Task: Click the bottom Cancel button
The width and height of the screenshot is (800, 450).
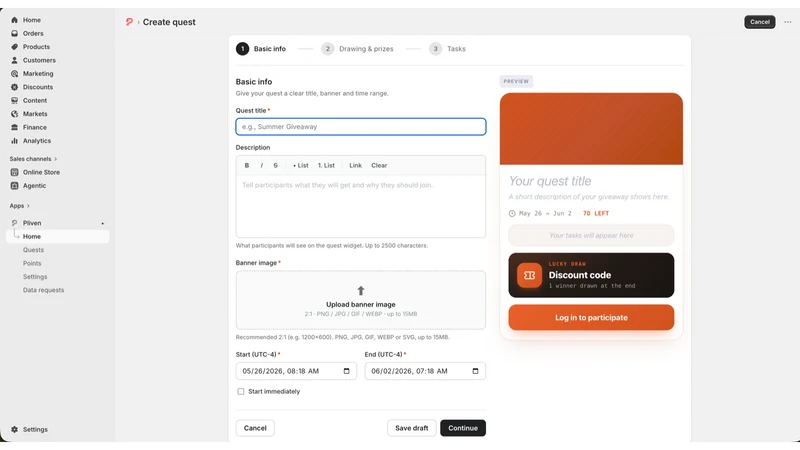Action: (255, 428)
